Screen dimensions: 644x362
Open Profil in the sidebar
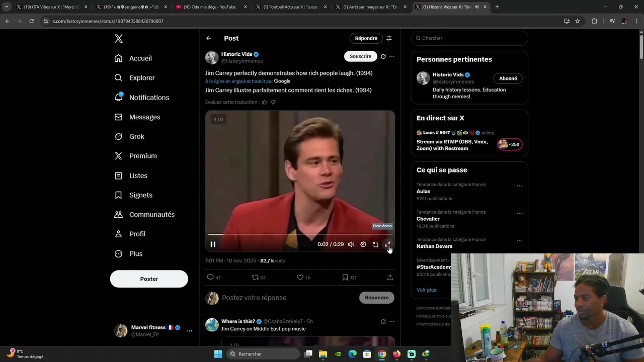pos(130,234)
